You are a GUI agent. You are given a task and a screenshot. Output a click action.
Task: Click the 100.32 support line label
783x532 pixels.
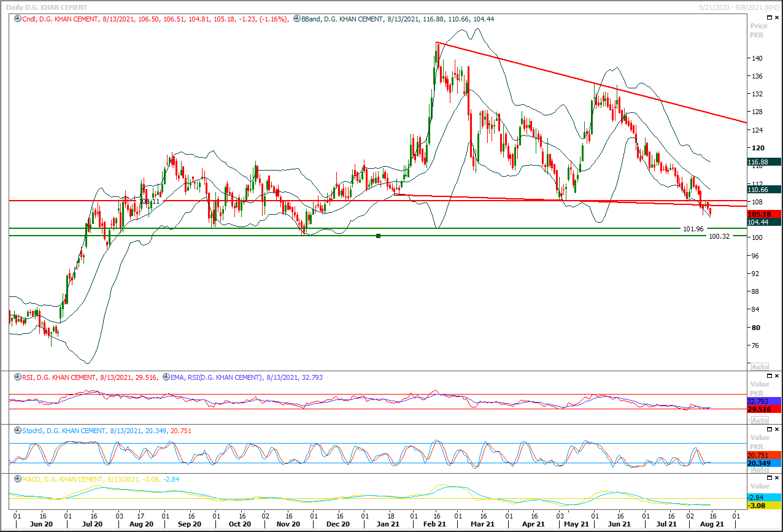pyautogui.click(x=719, y=236)
